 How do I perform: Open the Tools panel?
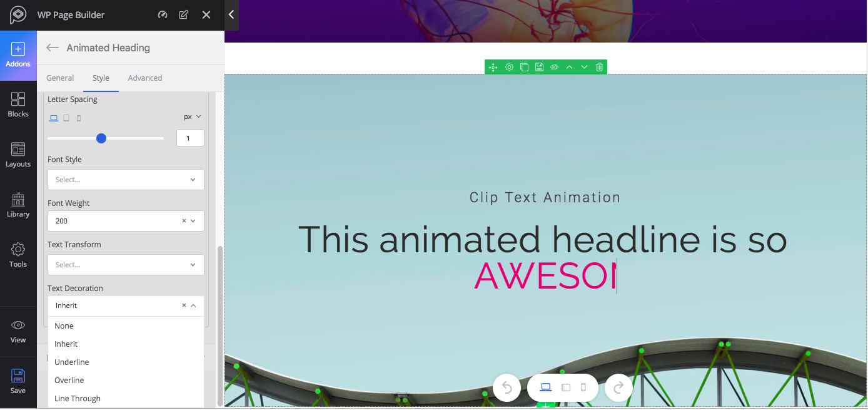tap(18, 255)
